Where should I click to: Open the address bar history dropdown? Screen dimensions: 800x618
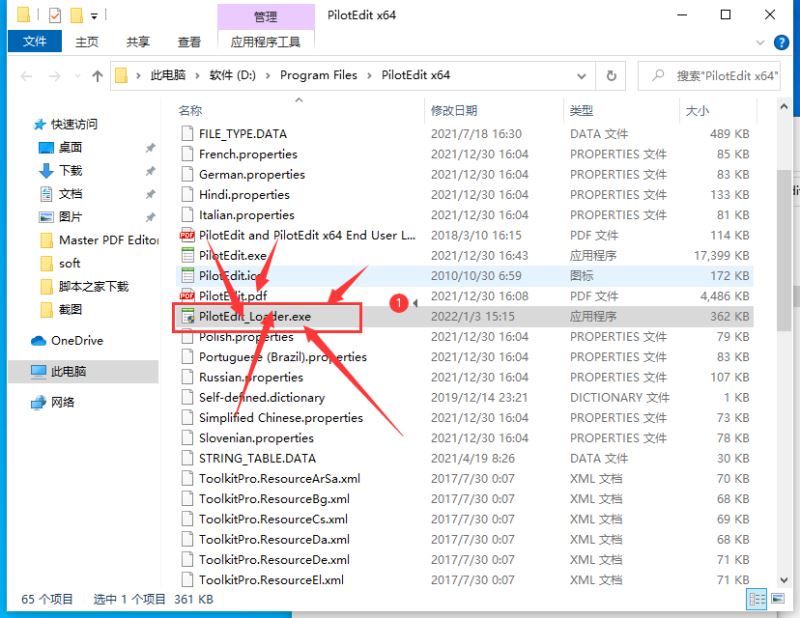click(581, 76)
